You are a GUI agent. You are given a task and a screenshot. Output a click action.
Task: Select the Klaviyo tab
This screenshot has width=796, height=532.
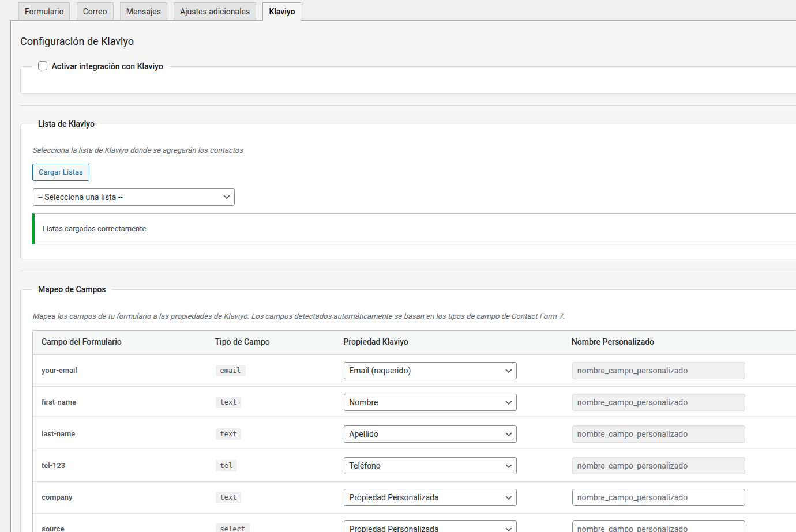tap(281, 11)
